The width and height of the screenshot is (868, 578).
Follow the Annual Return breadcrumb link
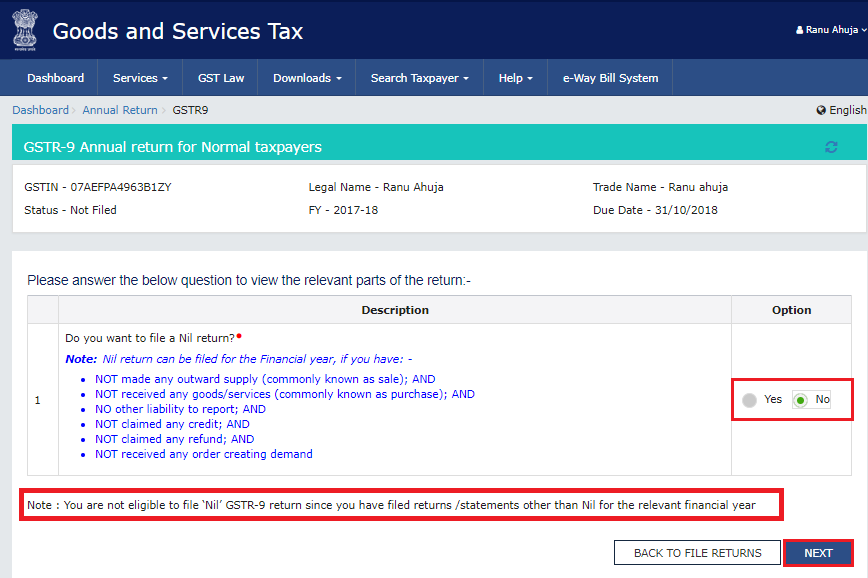(x=120, y=110)
